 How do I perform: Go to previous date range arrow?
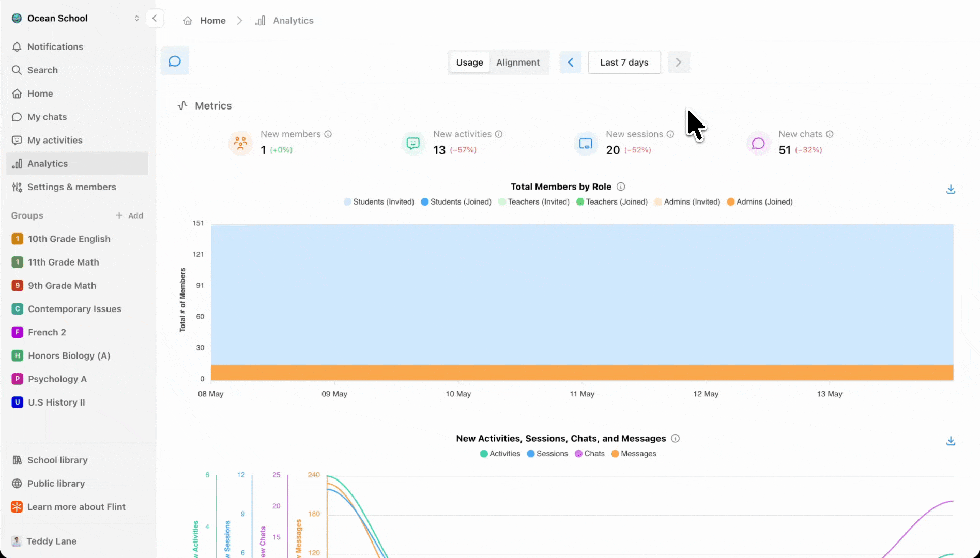571,63
